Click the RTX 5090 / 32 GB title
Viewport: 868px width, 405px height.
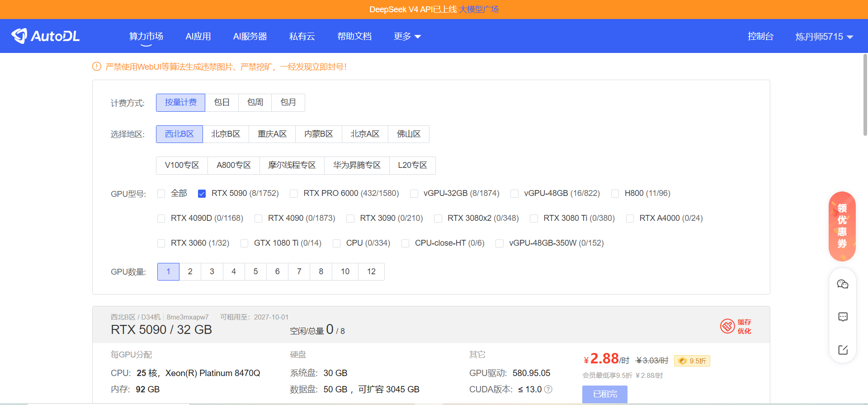[x=161, y=330]
